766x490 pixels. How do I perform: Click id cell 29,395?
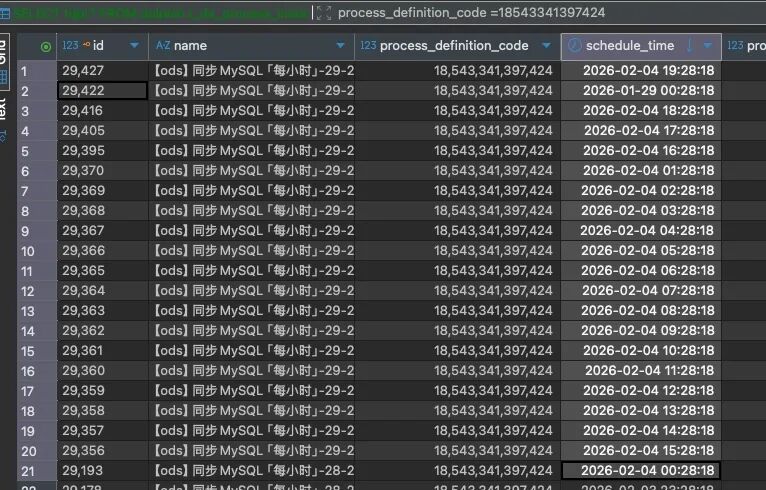click(102, 151)
